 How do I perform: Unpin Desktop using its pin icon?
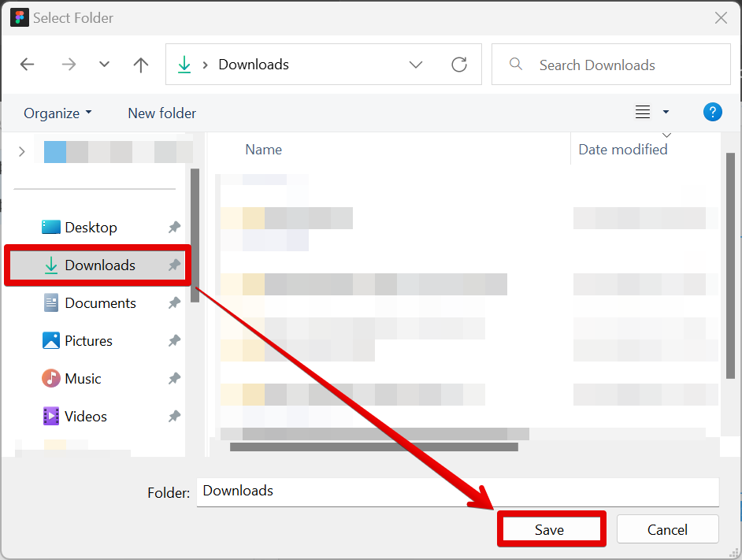174,228
